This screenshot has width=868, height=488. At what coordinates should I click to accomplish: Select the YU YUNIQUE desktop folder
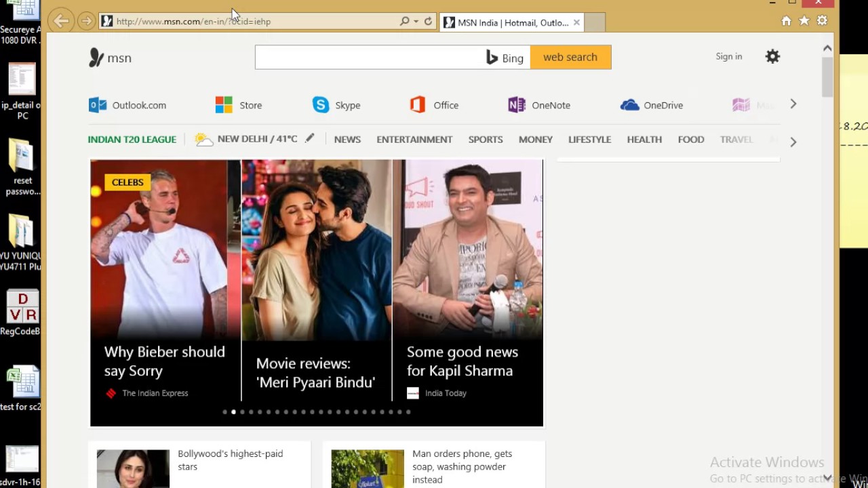coord(20,242)
